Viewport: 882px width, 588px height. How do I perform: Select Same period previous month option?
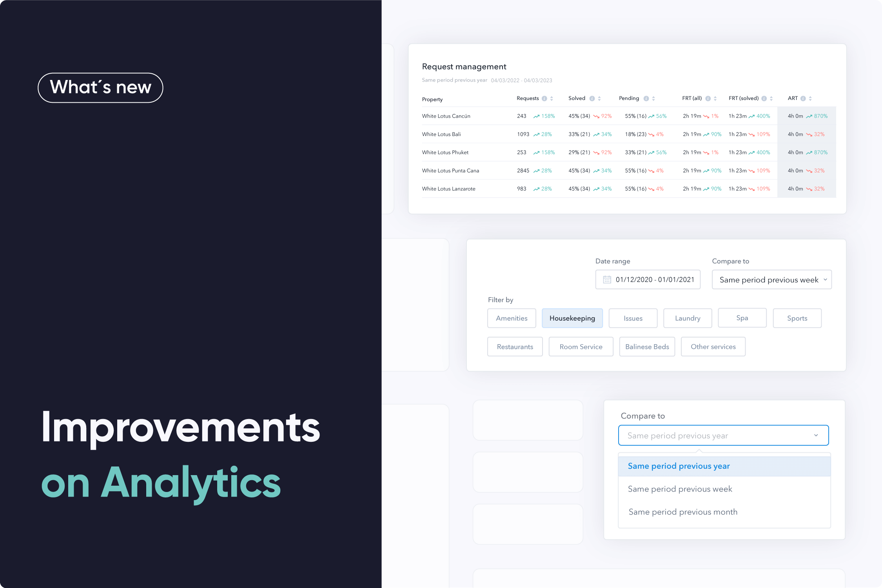point(682,512)
